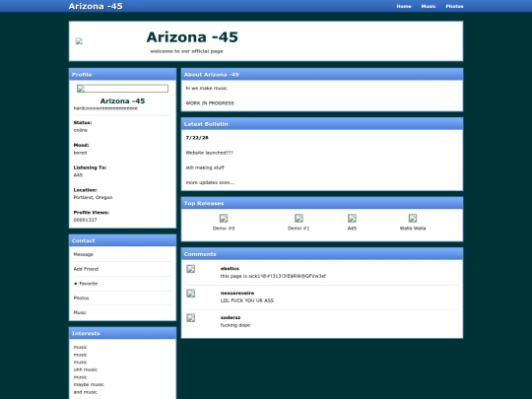Click the About Arizona -45 header
The height and width of the screenshot is (399, 532).
pos(322,74)
